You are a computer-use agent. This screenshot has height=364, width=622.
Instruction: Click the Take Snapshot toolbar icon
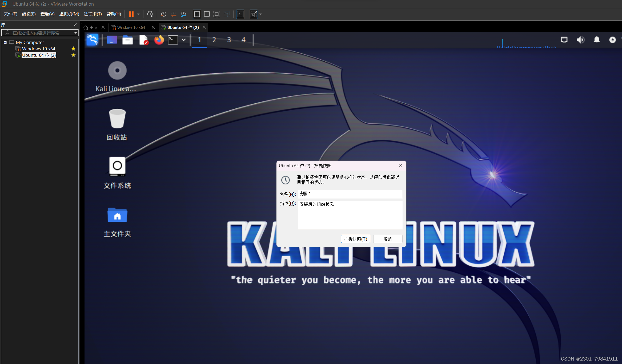[163, 14]
